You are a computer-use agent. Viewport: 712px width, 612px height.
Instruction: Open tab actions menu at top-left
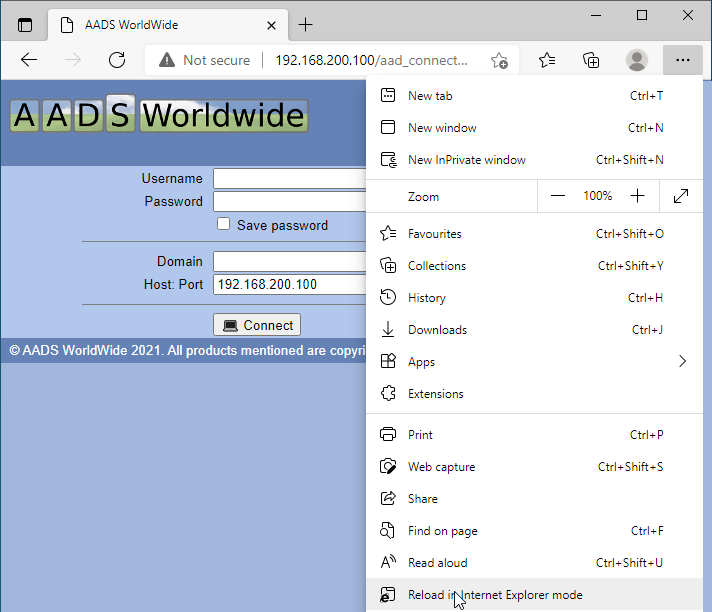click(x=25, y=25)
